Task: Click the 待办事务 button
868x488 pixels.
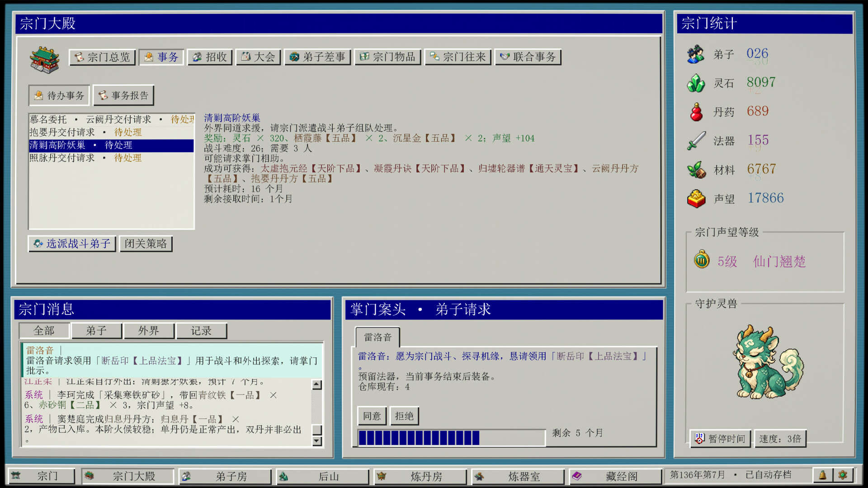Action: [x=59, y=95]
